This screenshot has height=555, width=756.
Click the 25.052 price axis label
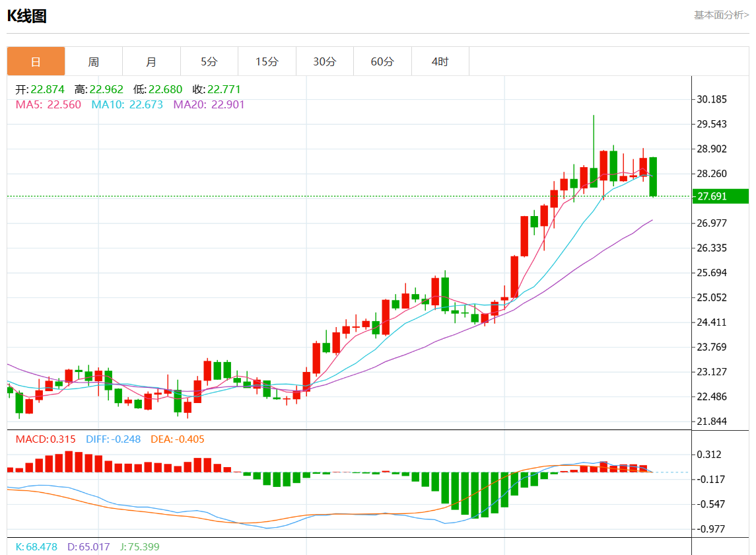click(712, 297)
